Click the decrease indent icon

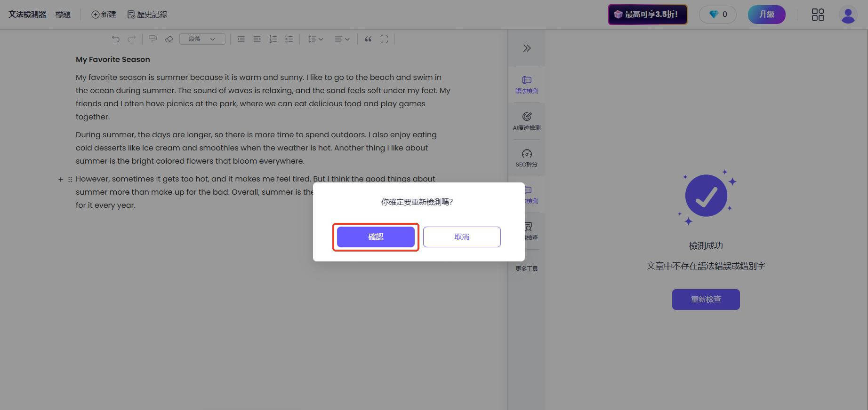pyautogui.click(x=241, y=39)
